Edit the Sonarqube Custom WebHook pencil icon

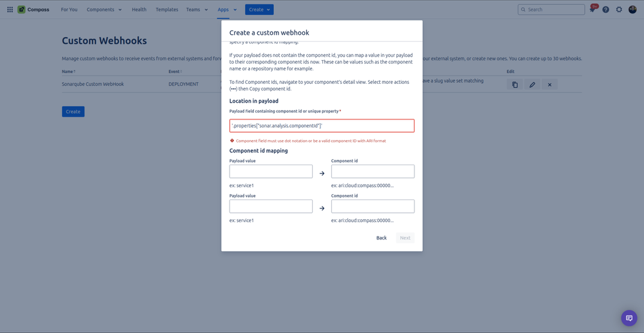(532, 85)
